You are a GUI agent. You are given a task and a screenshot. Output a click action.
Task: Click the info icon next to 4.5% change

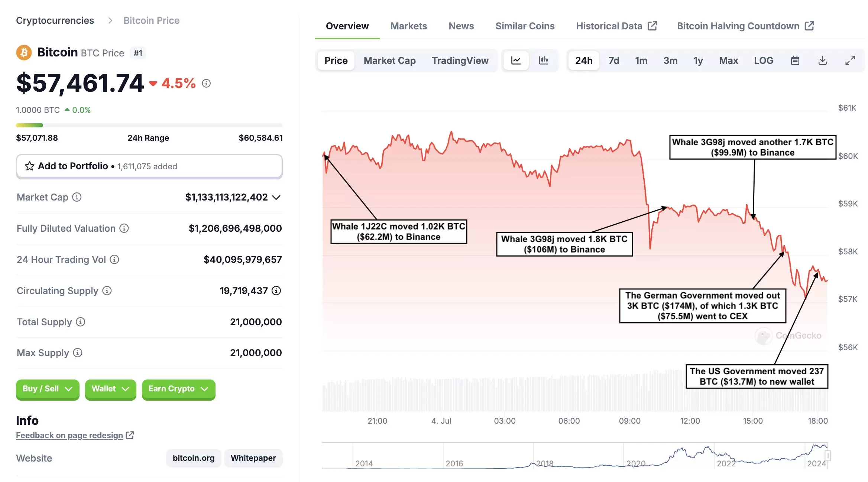point(206,84)
